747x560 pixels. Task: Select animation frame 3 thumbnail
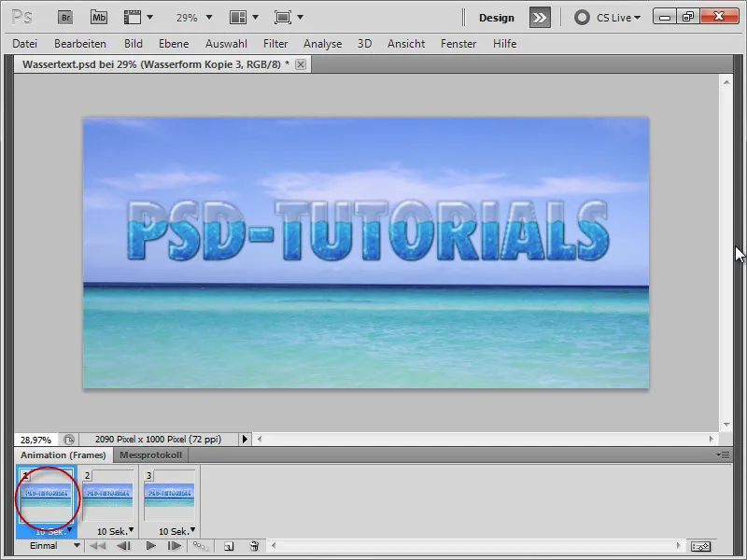(170, 497)
